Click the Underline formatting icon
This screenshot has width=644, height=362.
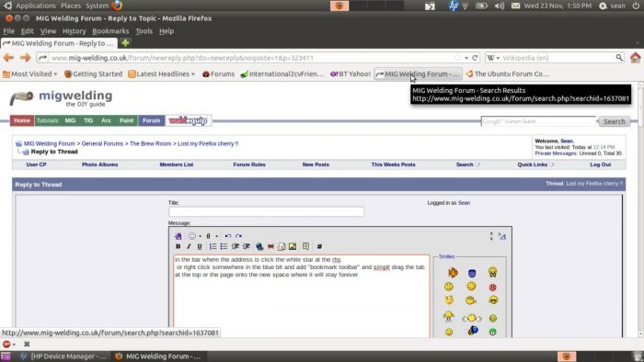[200, 246]
